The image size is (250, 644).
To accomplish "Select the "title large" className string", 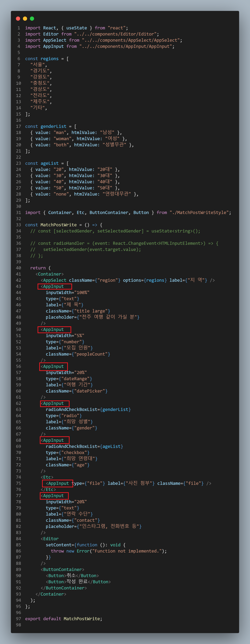I will pyautogui.click(x=91, y=311).
